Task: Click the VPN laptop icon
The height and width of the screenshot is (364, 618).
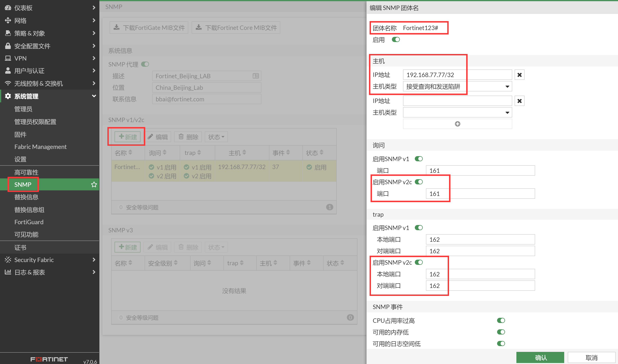Action: click(8, 58)
